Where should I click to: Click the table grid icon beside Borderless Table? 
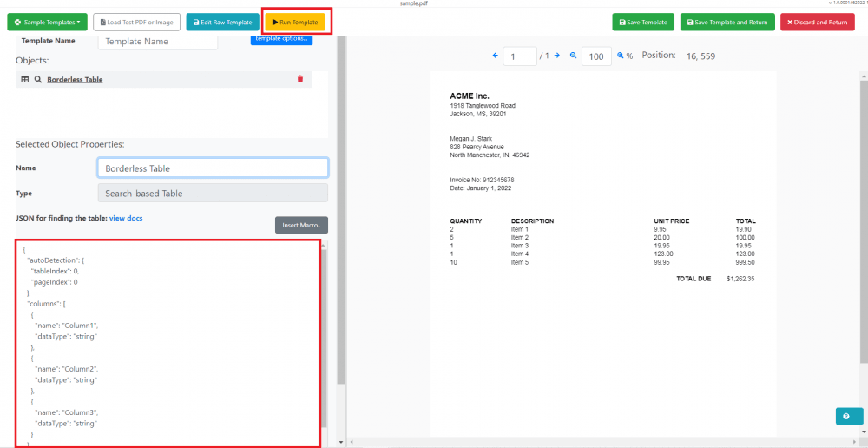pyautogui.click(x=25, y=79)
